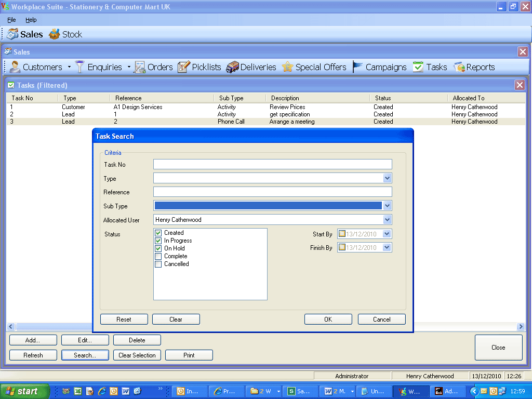Screen dimensions: 532x399
Task: Open the Type dropdown in Task Search
Action: point(387,178)
